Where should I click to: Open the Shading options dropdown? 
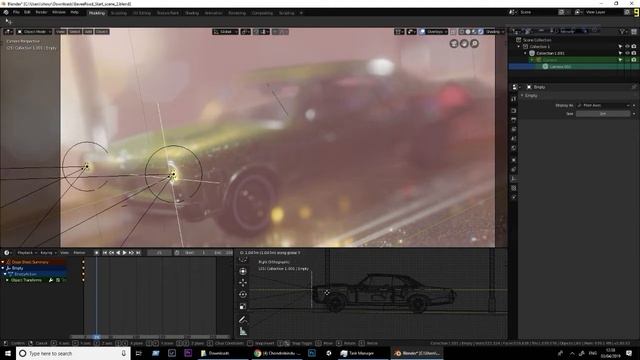pos(494,31)
